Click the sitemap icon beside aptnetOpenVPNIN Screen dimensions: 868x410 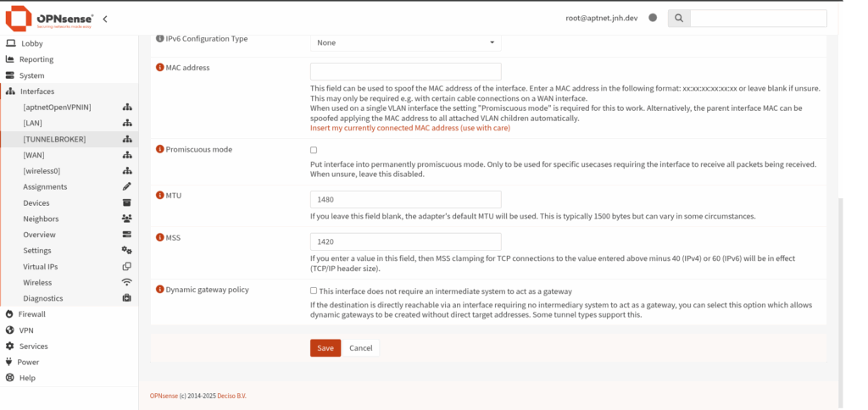pos(127,108)
